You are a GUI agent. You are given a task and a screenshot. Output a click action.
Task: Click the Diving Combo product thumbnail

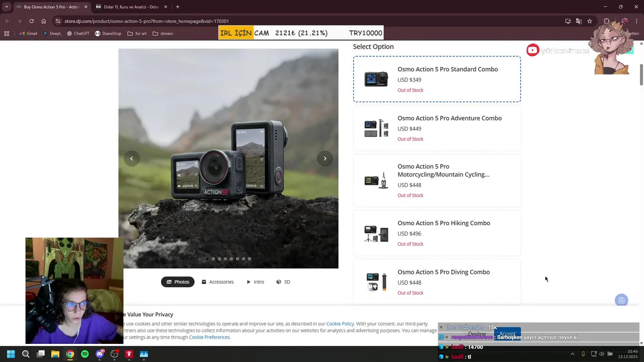376,282
